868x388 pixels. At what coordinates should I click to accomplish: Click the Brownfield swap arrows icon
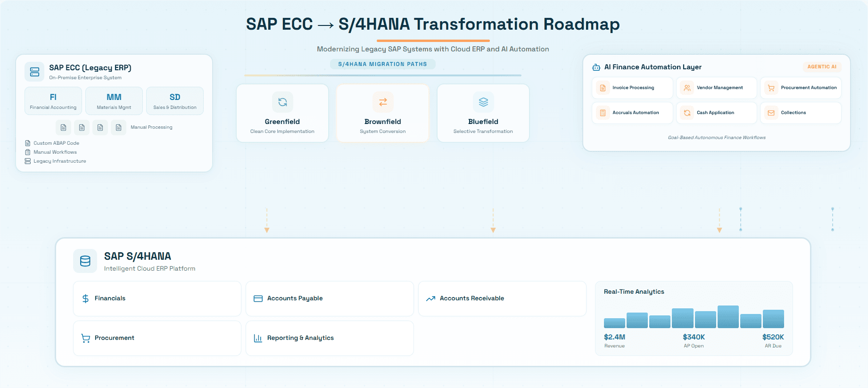(383, 102)
